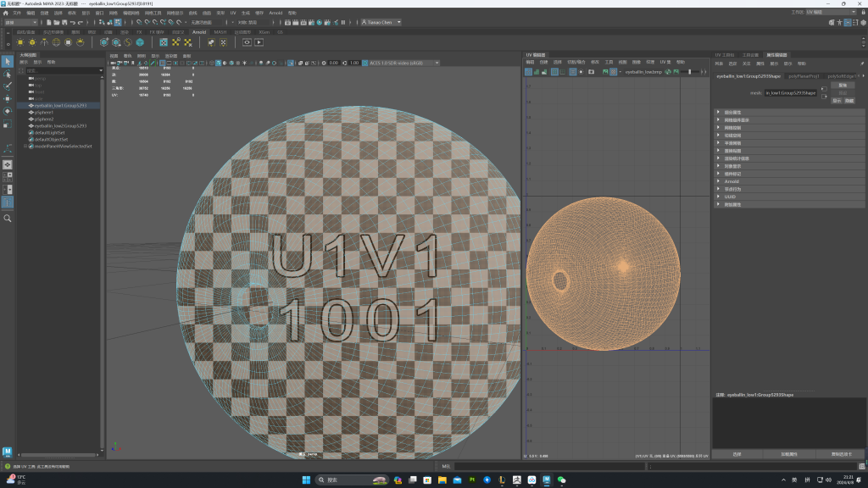
Task: Expand the UUID attribute section
Action: pos(730,197)
